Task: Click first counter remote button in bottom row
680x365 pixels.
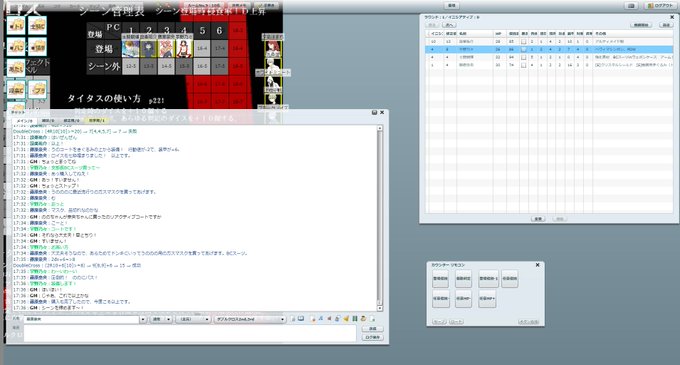Action: tap(441, 299)
